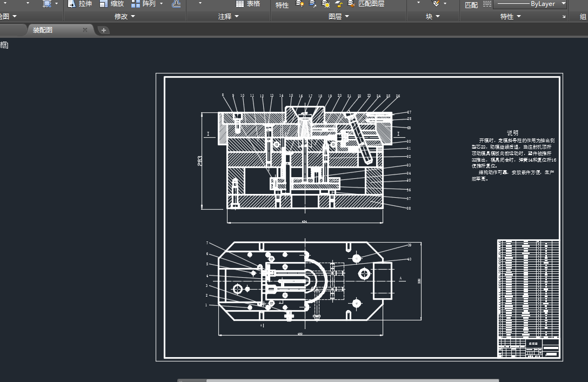Screen dimensions: 588x382
Task: Expand the 修改 (Modify) panel
Action: [x=124, y=17]
